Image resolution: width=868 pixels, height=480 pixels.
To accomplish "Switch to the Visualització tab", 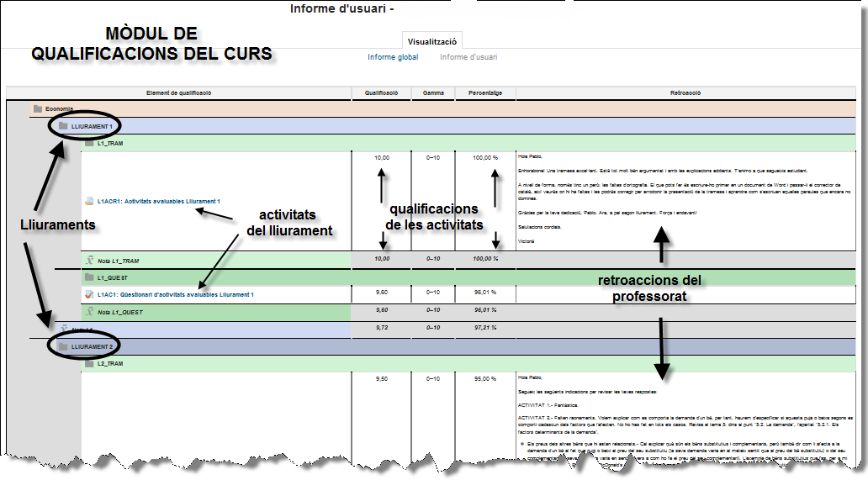I will [x=431, y=40].
